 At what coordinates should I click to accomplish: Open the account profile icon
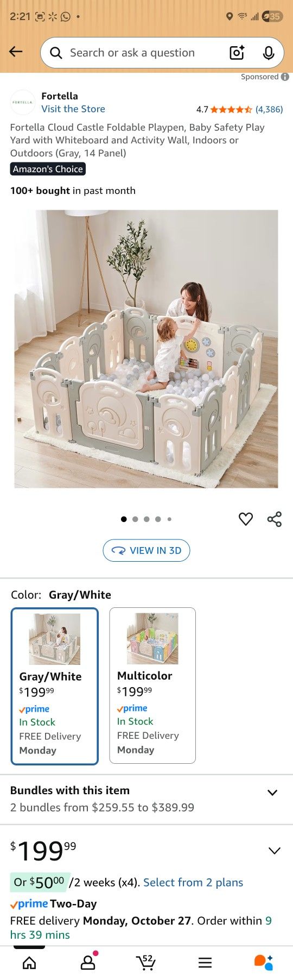click(88, 962)
